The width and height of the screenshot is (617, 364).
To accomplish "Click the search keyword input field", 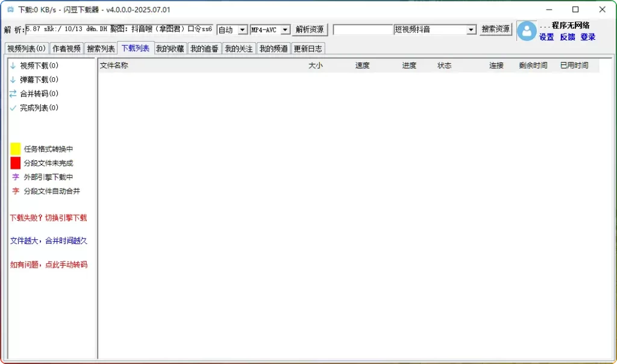I will tap(363, 30).
